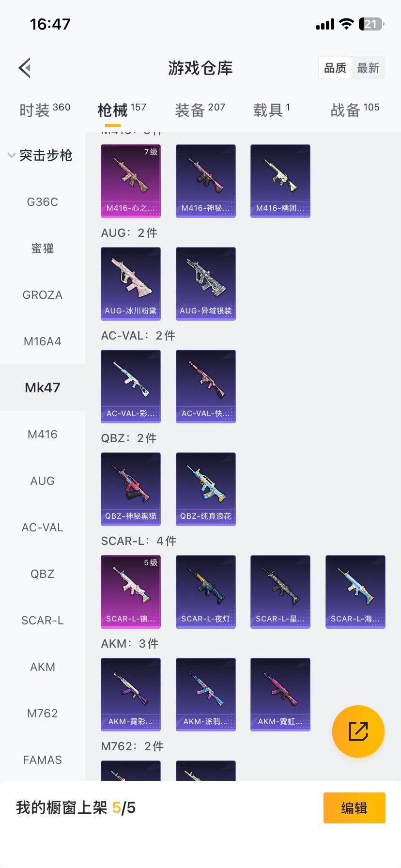Screen dimensions: 401x868
Task: Select SCAR-L in the weapon sidebar
Action: coord(43,620)
